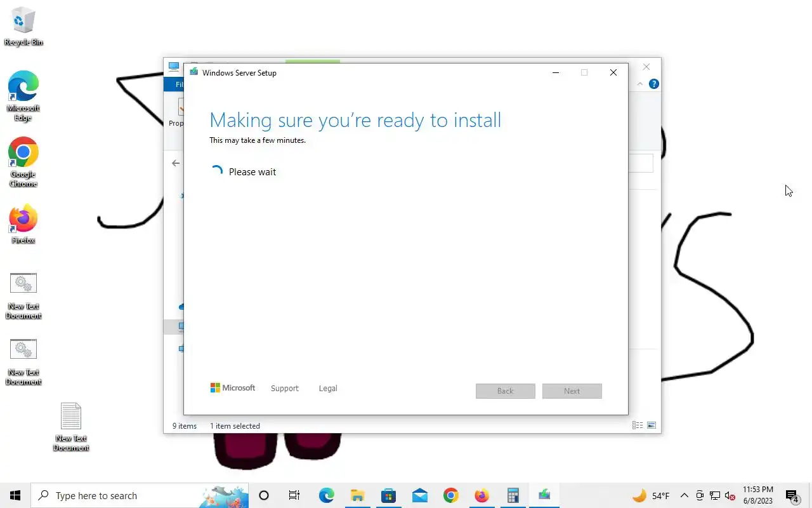Show hidden system tray icons

click(x=684, y=495)
